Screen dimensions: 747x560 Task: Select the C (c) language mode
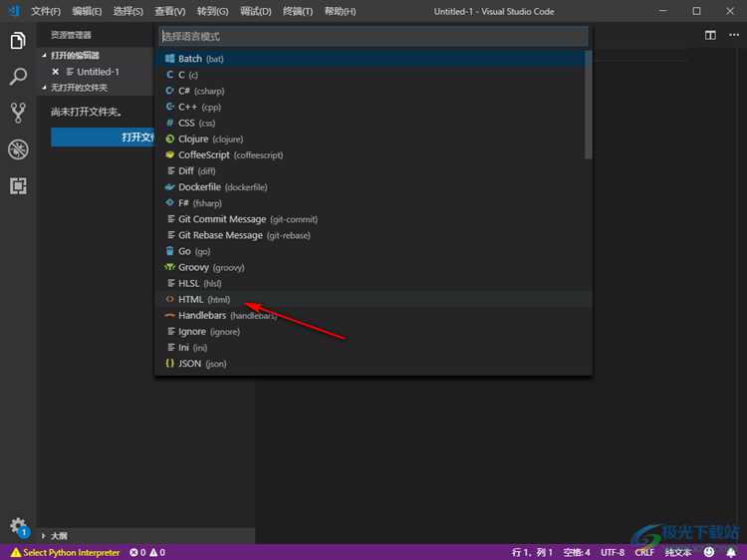[x=373, y=75]
